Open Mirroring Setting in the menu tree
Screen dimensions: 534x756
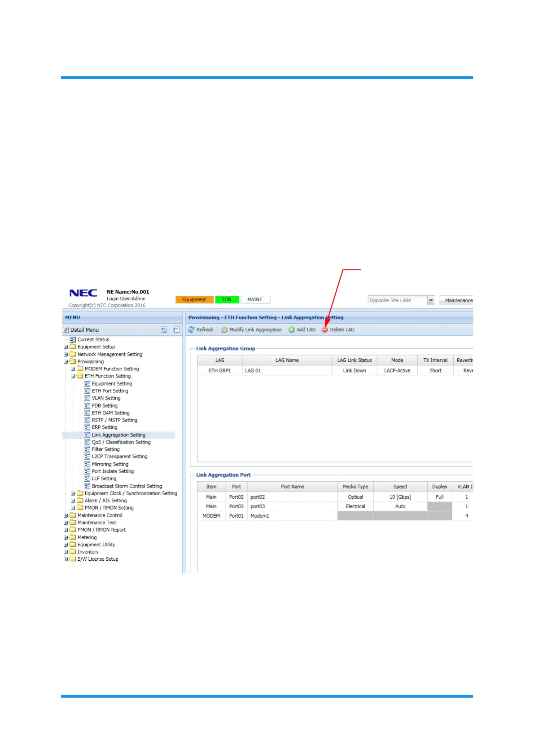point(110,464)
